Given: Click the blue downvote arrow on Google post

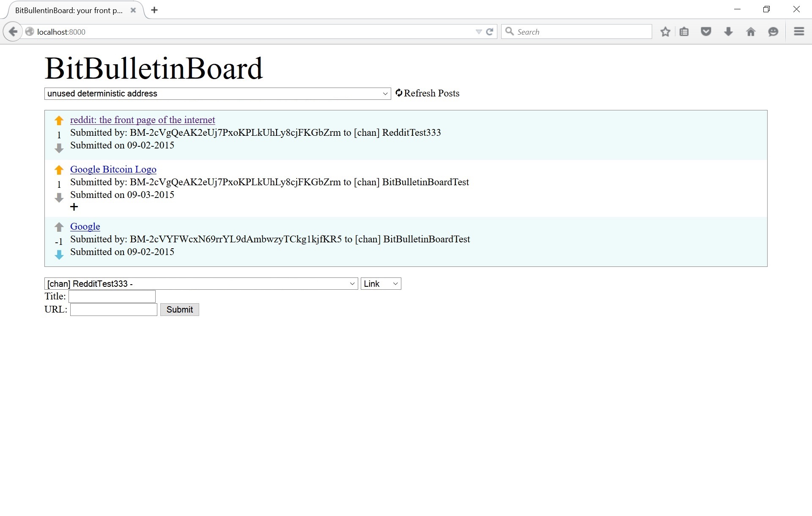Looking at the screenshot, I should click(59, 255).
